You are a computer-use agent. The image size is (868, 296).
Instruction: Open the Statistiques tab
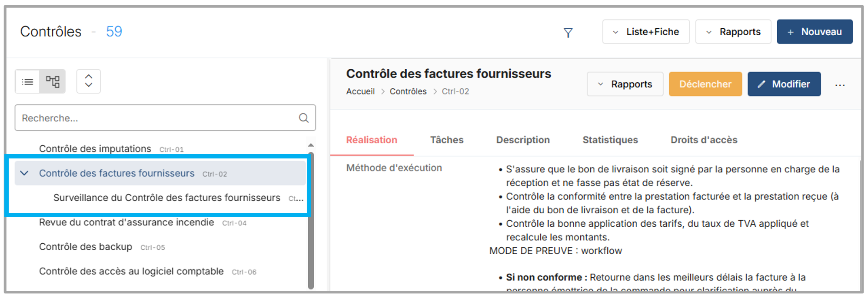[x=610, y=140]
